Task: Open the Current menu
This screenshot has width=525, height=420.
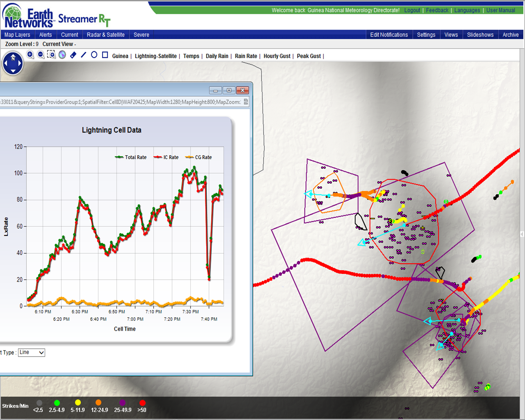Action: [x=70, y=35]
